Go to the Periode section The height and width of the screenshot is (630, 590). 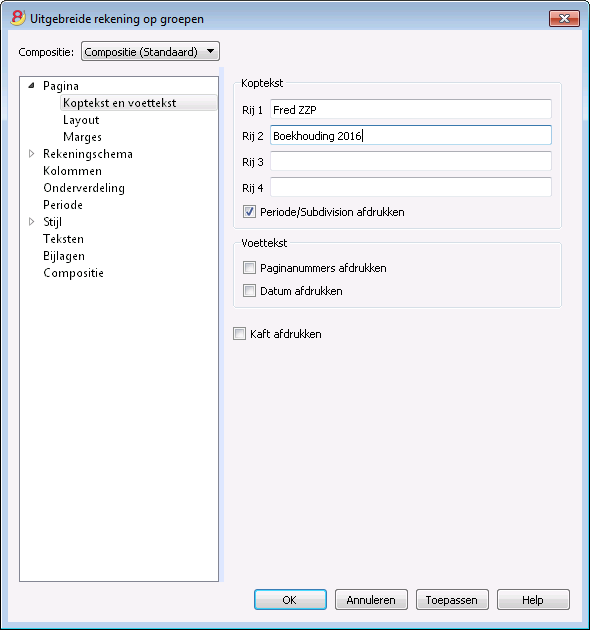tap(63, 205)
